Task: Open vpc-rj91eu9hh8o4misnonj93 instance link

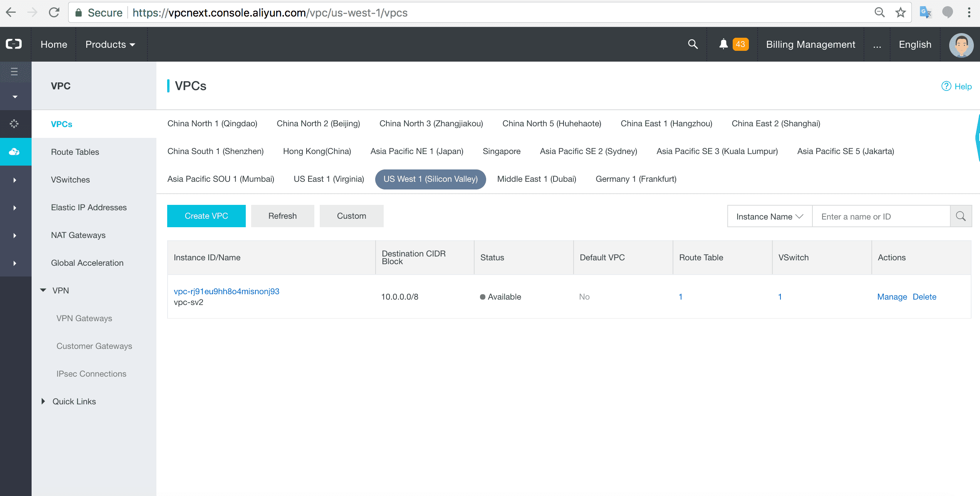Action: click(x=227, y=291)
